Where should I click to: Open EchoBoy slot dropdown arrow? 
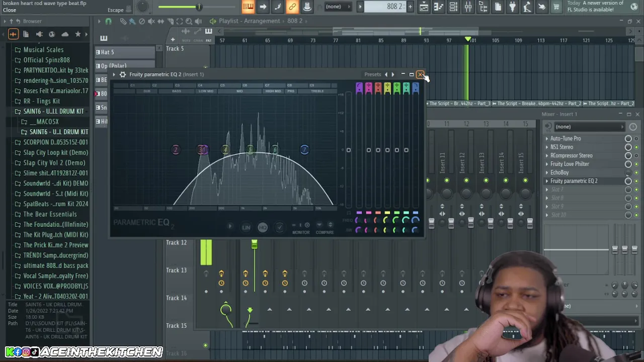(x=547, y=172)
